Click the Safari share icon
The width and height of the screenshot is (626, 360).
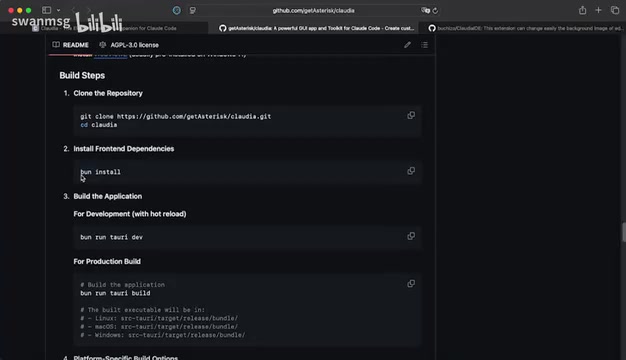point(582,10)
